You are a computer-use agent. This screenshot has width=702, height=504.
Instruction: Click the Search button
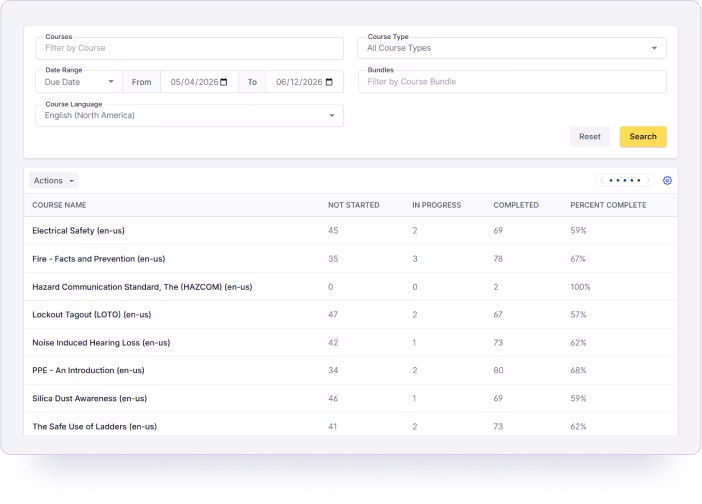pos(643,137)
